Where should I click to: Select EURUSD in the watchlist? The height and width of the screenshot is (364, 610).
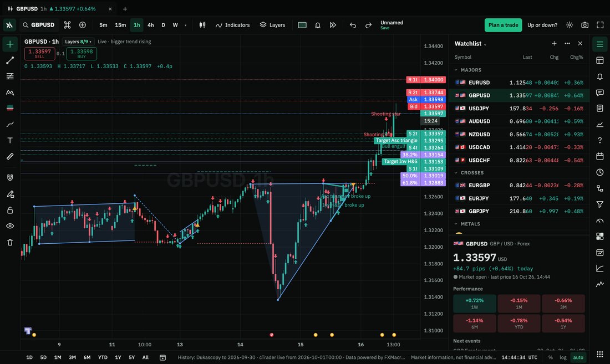point(519,83)
